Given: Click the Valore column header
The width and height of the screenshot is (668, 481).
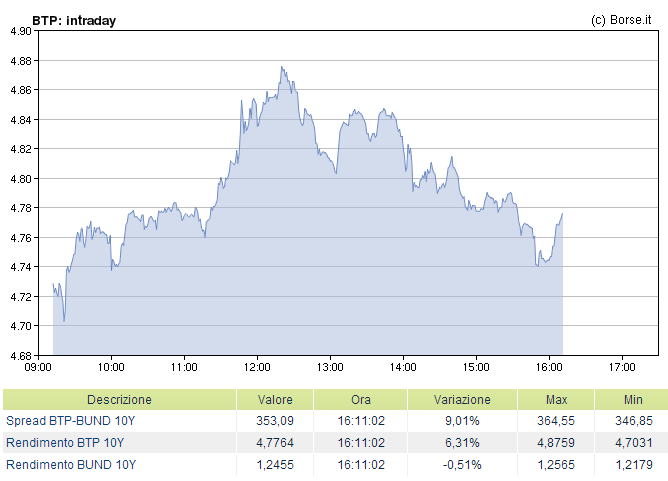Looking at the screenshot, I should pos(275,399).
